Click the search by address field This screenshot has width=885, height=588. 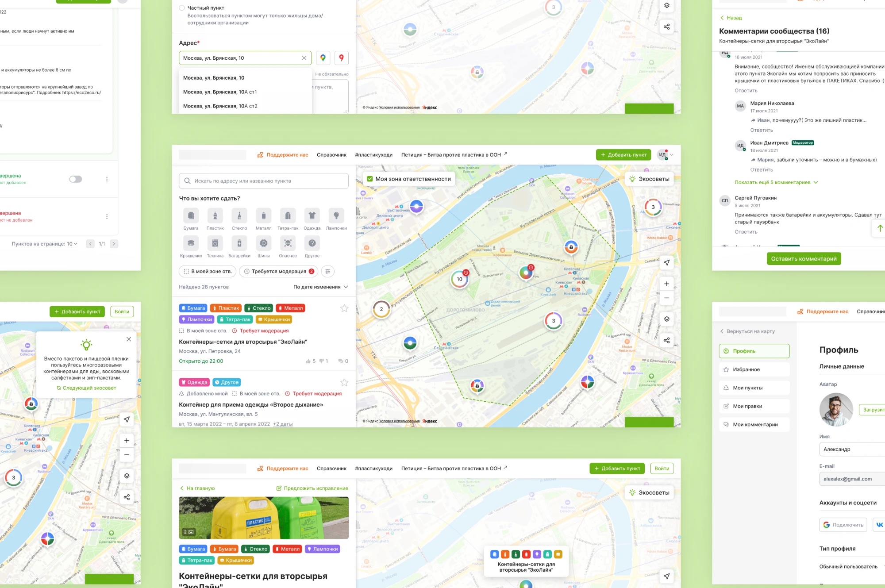(x=264, y=181)
